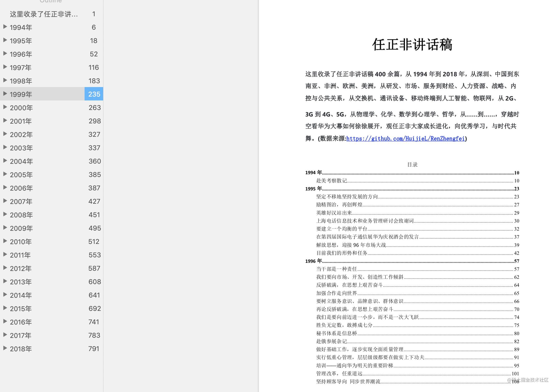This screenshot has width=558, height=392.
Task: Expand the 2006年 outline section
Action: click(x=5, y=187)
